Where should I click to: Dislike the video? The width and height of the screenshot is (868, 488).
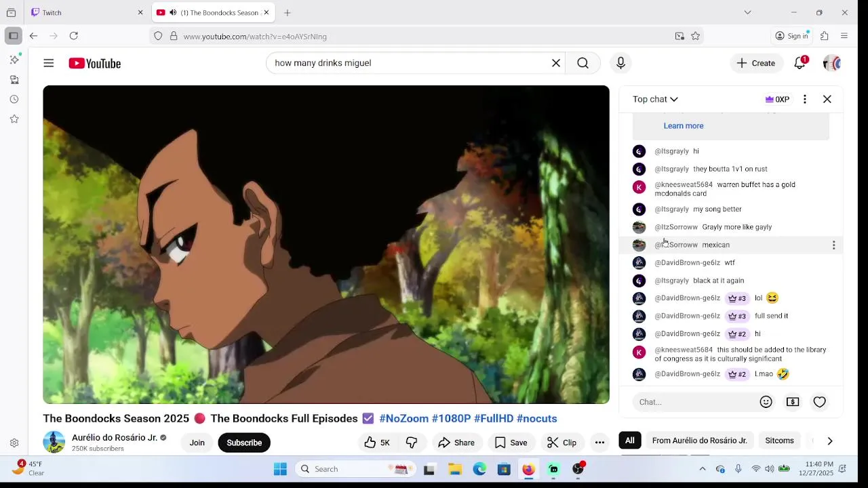[412, 443]
